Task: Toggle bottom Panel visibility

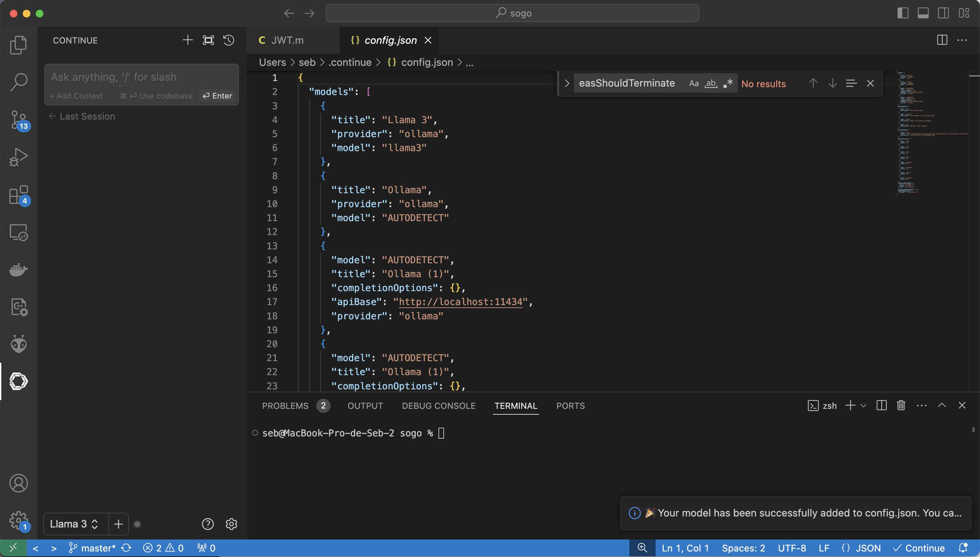Action: click(x=923, y=13)
